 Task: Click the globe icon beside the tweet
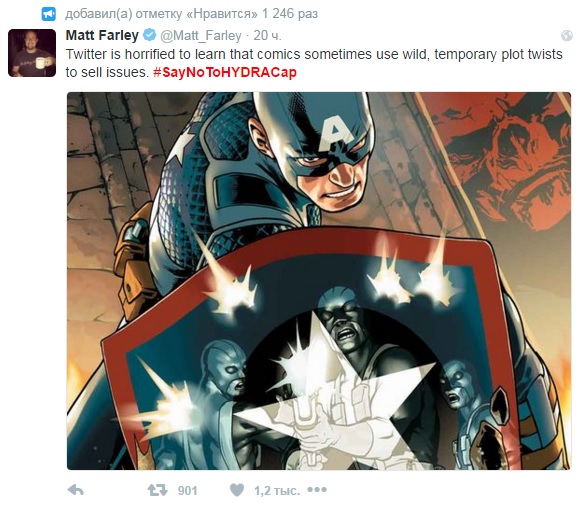point(567,36)
